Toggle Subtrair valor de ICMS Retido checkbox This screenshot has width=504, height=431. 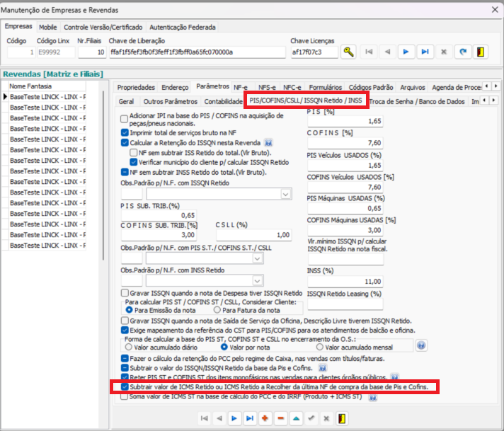(125, 386)
